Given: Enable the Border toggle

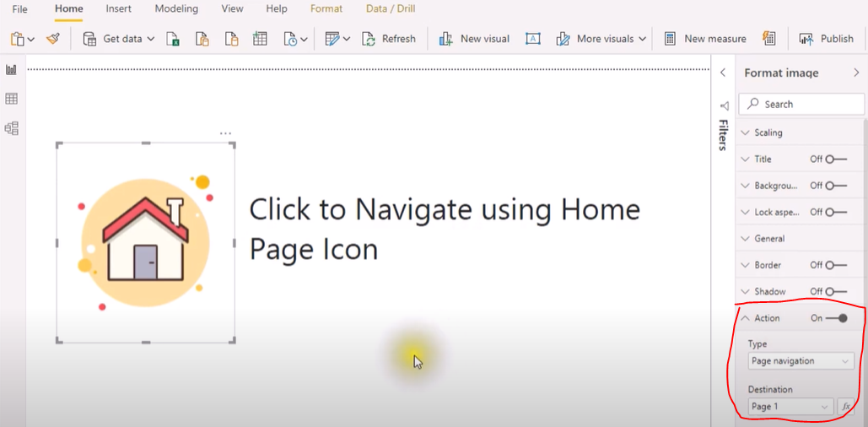Looking at the screenshot, I should click(836, 265).
